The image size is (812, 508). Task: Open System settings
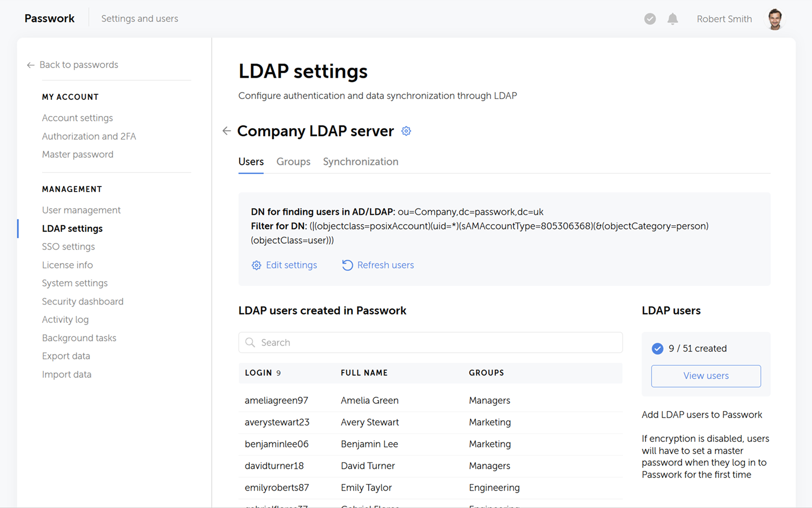(74, 283)
